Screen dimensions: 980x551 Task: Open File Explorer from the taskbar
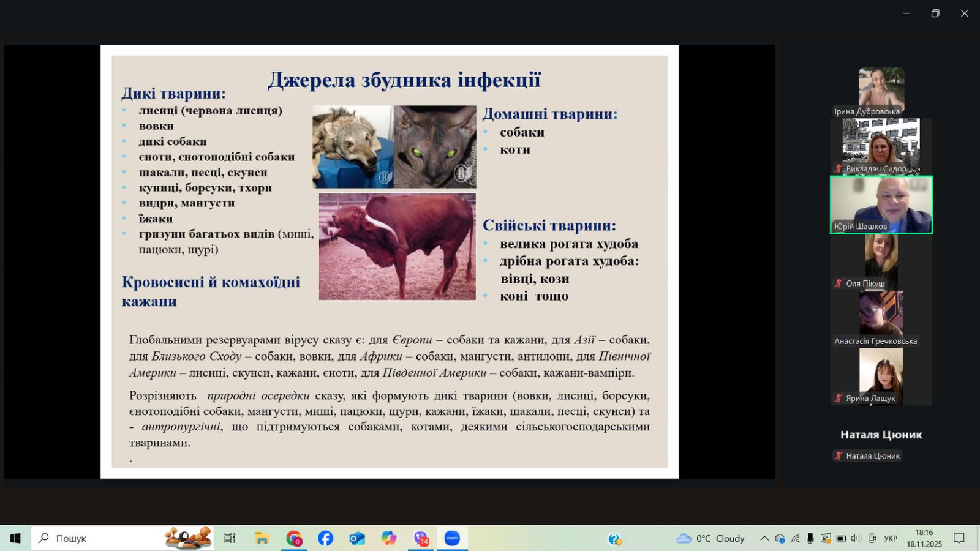click(262, 538)
